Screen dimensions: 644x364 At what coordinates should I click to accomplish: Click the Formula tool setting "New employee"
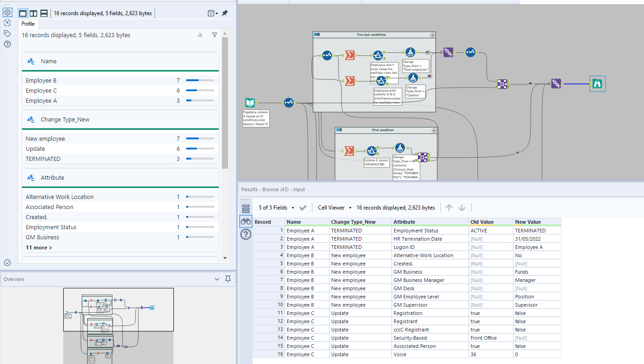[410, 53]
